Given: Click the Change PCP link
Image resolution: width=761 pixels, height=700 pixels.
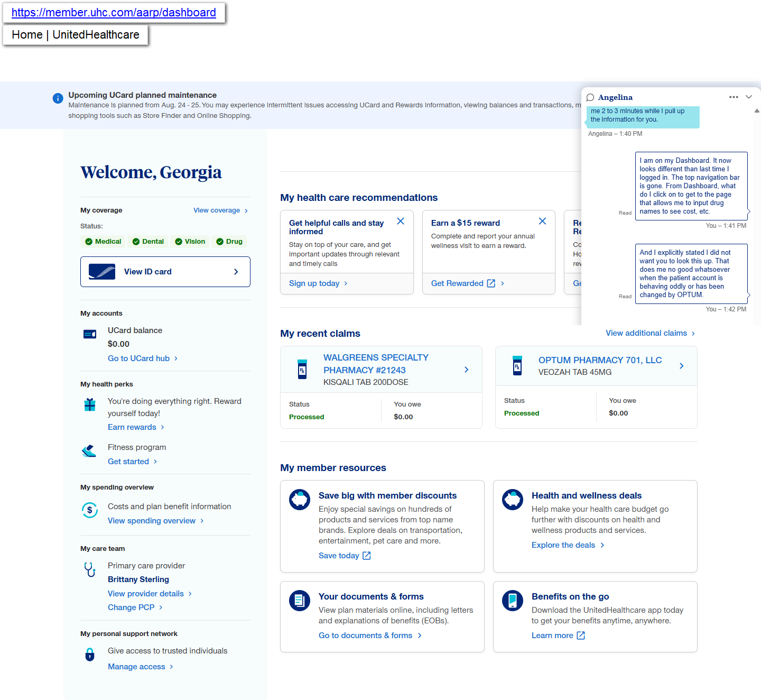Looking at the screenshot, I should click(135, 607).
